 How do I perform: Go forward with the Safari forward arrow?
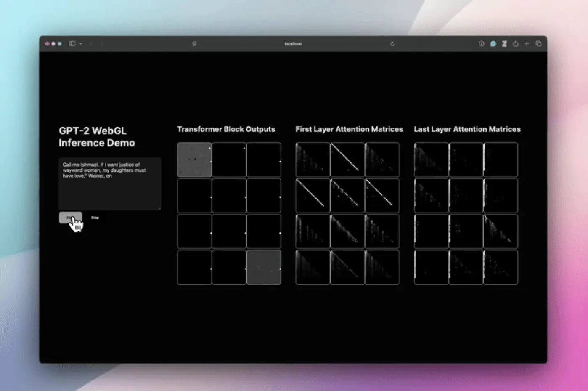tap(102, 43)
